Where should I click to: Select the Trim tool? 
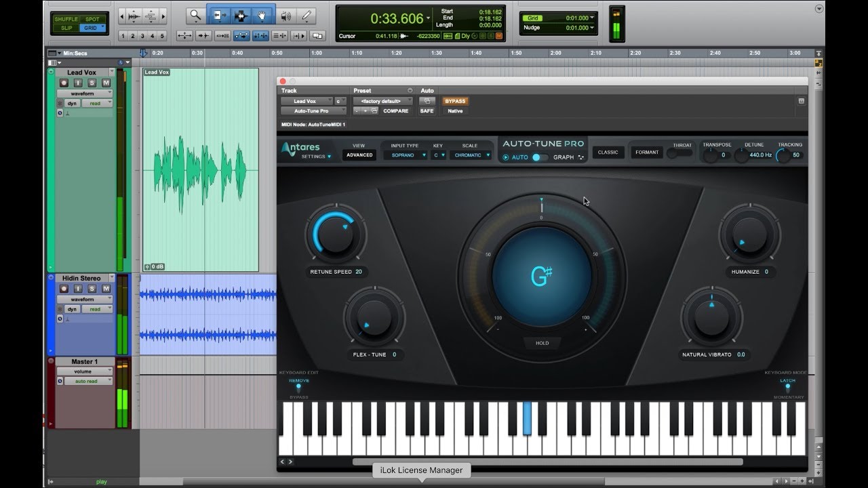coord(220,15)
